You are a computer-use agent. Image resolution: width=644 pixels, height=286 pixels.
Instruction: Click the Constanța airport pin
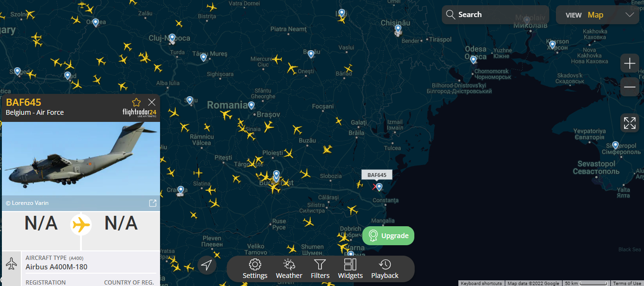379,187
